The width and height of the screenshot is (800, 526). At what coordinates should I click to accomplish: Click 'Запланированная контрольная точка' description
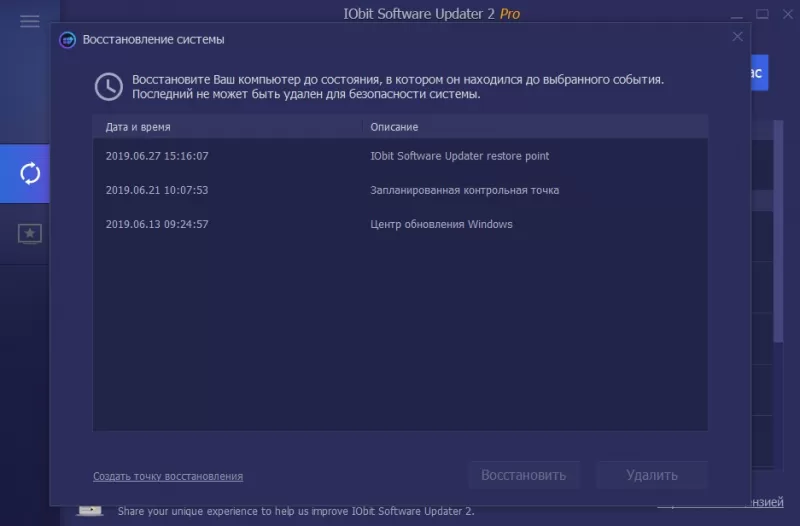click(x=464, y=190)
